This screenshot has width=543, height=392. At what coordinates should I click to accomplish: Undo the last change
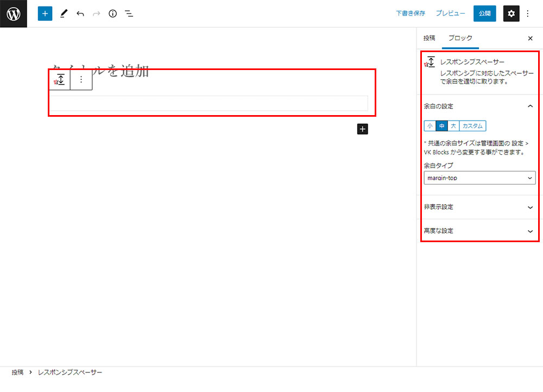pyautogui.click(x=80, y=14)
